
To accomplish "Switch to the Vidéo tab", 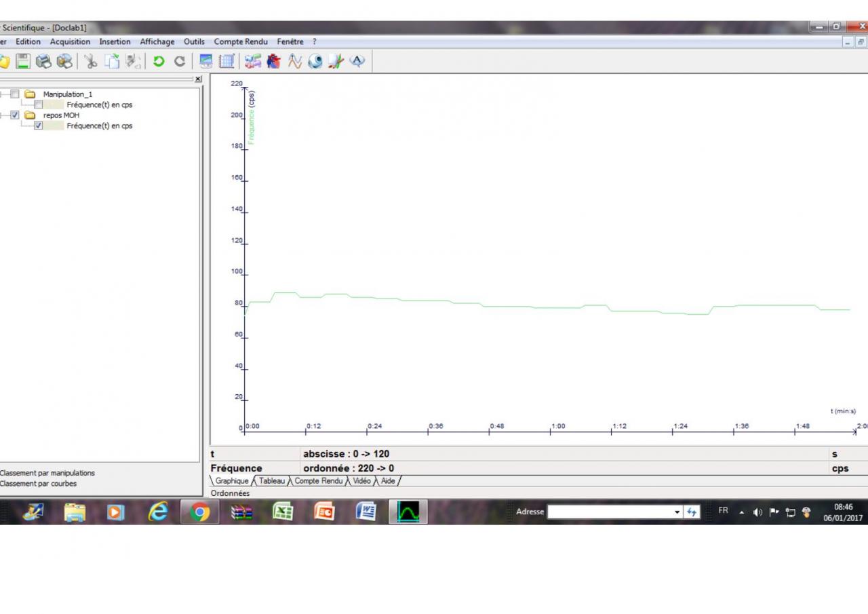I will point(362,481).
